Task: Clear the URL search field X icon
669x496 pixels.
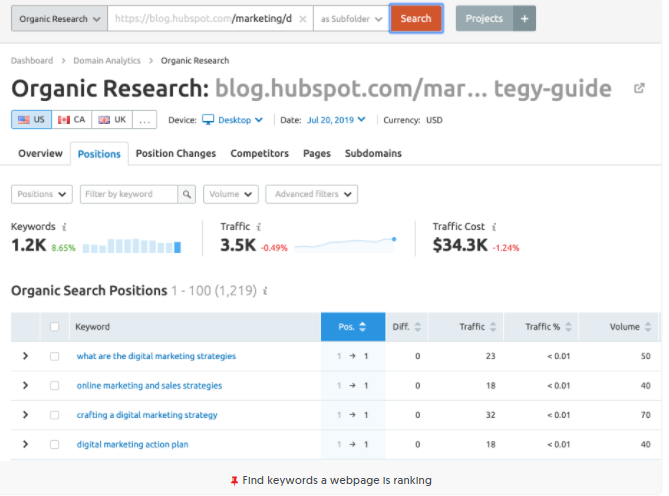Action: [x=303, y=19]
